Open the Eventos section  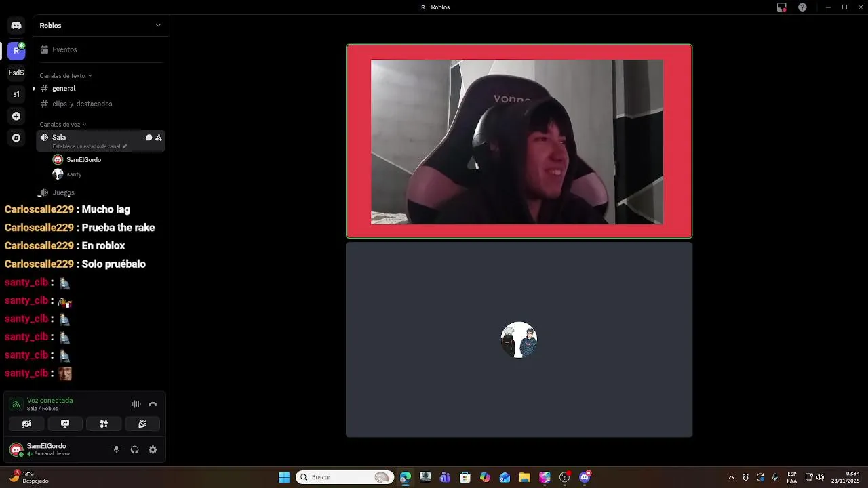100,49
